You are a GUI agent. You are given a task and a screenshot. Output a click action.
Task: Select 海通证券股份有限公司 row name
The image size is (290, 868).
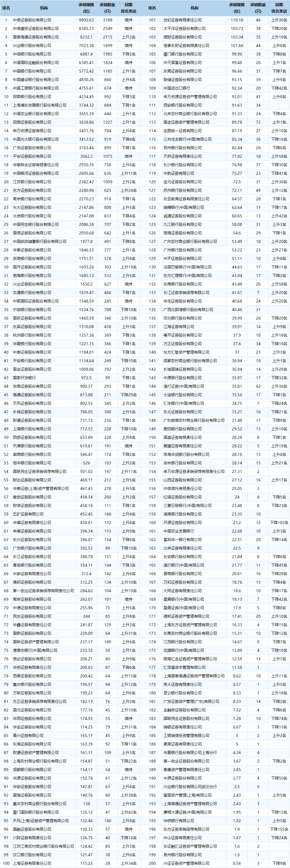click(x=32, y=394)
